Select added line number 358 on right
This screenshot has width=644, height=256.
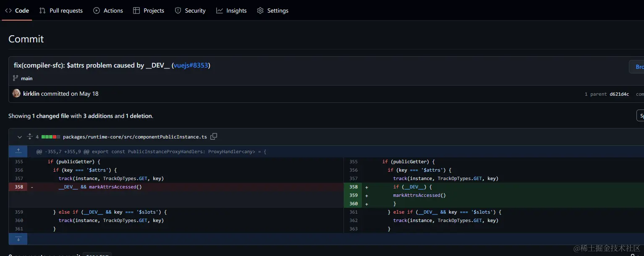353,187
